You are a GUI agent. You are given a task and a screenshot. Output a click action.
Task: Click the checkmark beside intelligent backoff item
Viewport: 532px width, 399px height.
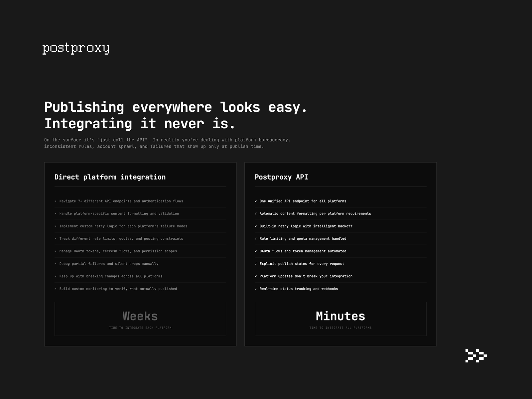(x=255, y=226)
